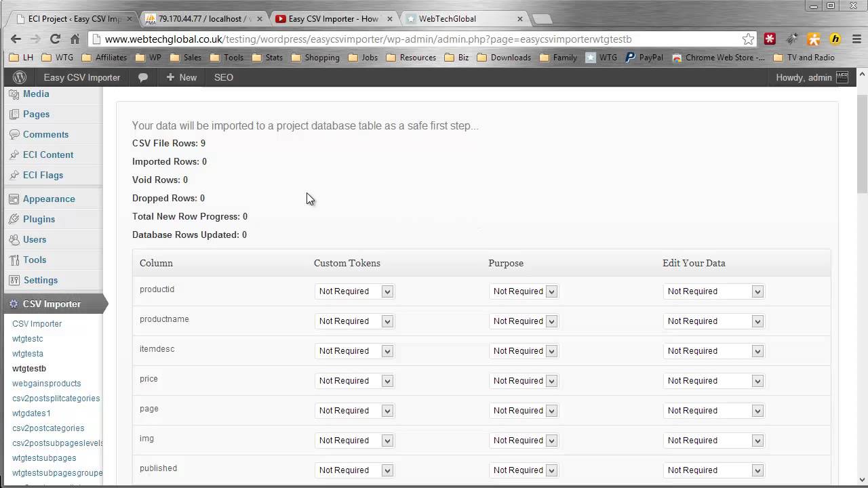This screenshot has height=488, width=868.
Task: Open Media menu in sidebar
Action: pos(36,94)
